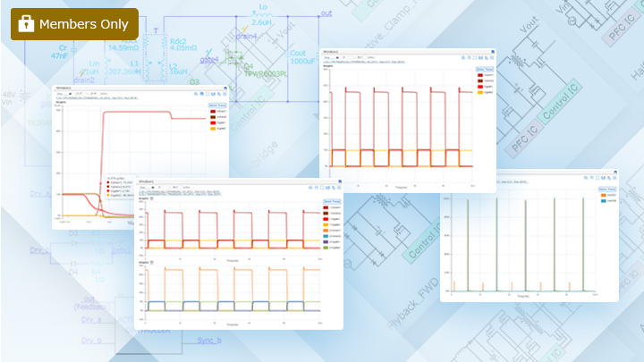The image size is (644, 362).
Task: Click fit-to-view icon in four-trace pulse window
Action: pyautogui.click(x=475, y=58)
